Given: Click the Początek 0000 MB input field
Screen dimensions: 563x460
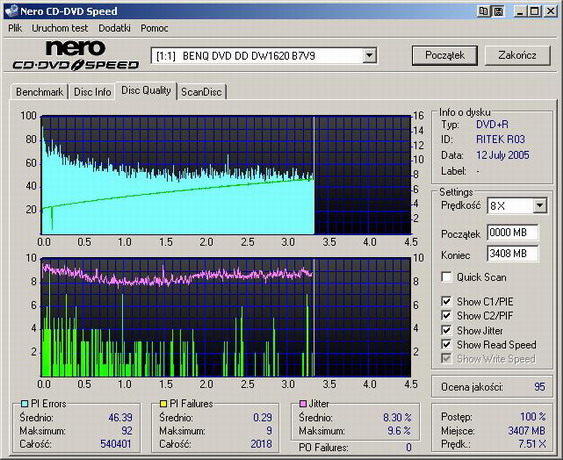Looking at the screenshot, I should click(513, 233).
